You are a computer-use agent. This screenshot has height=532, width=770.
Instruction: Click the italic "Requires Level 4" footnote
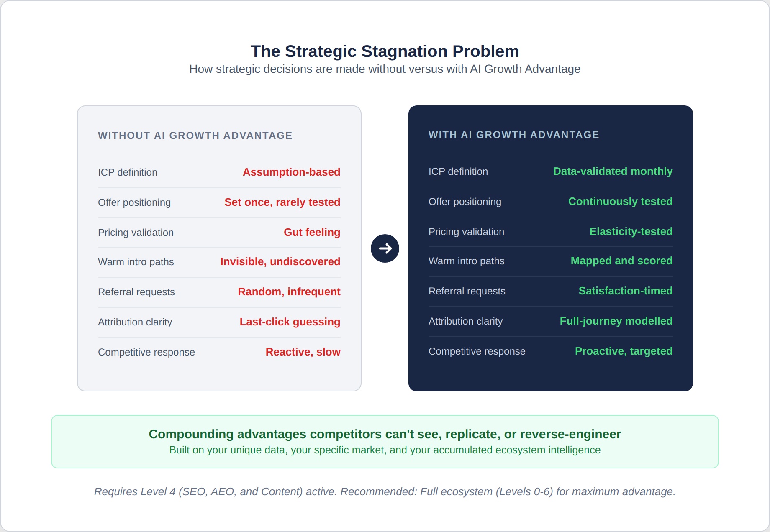tap(385, 492)
